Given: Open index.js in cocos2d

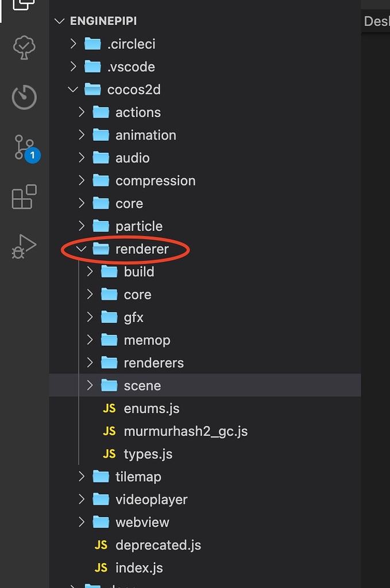Looking at the screenshot, I should [x=139, y=568].
